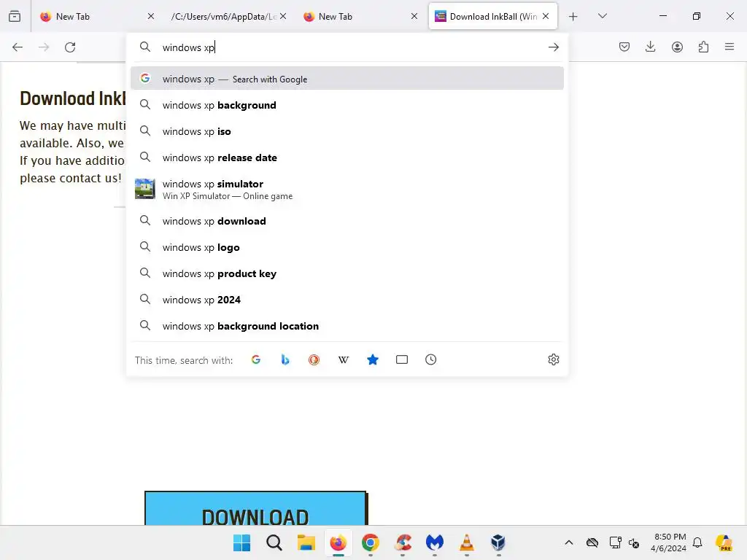Switch to the first New Tab
The image size is (747, 560).
pyautogui.click(x=98, y=16)
